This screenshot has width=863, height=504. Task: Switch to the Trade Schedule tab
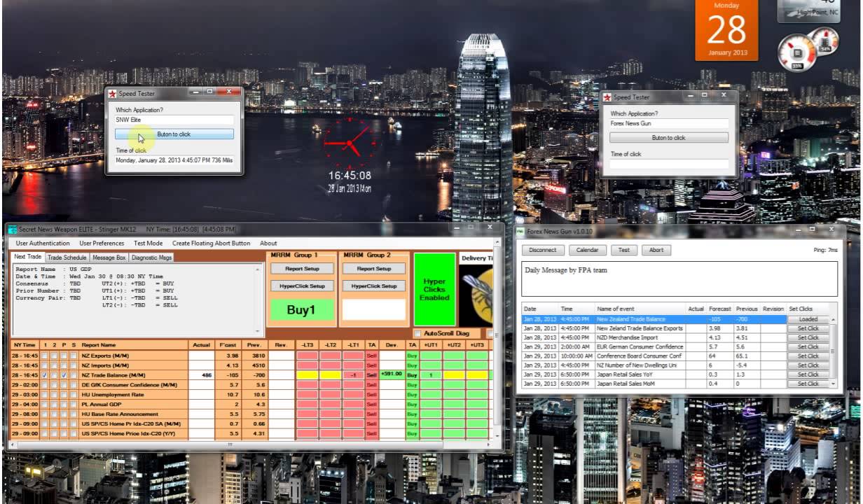tap(67, 258)
